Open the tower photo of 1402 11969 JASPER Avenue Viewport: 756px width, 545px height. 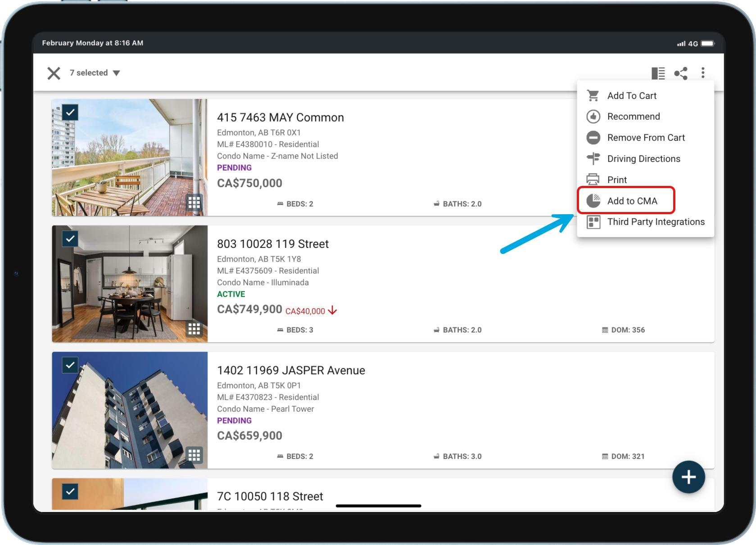pyautogui.click(x=130, y=410)
